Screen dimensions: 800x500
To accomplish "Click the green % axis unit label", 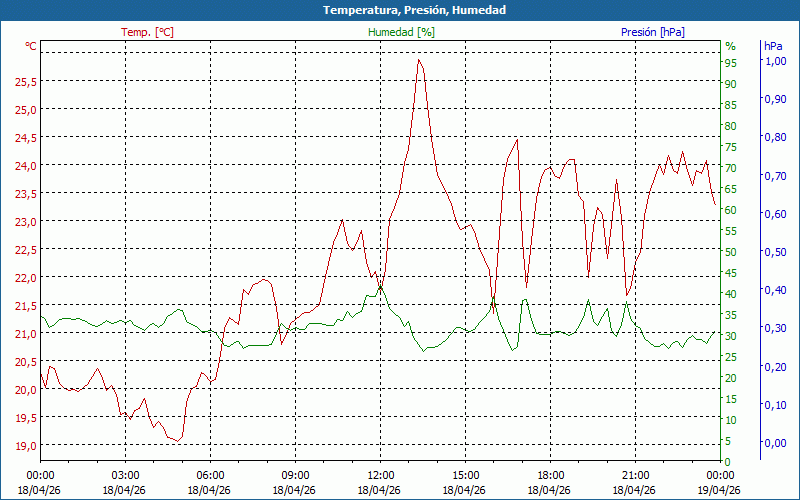I will point(730,46).
